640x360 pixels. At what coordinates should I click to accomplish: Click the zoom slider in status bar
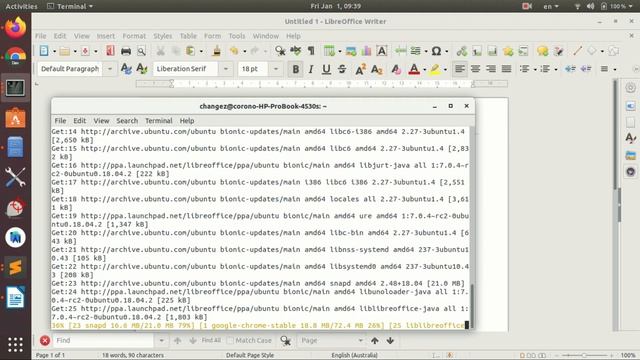pyautogui.click(x=584, y=356)
